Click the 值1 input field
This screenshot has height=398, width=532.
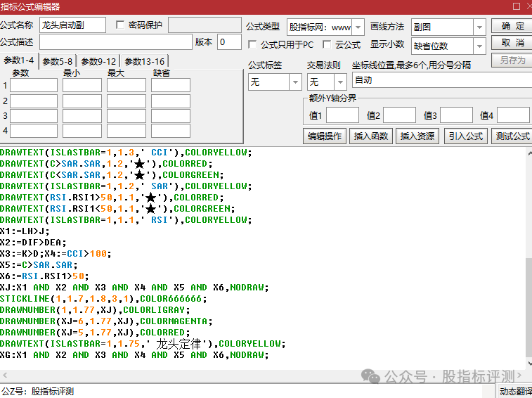[342, 115]
